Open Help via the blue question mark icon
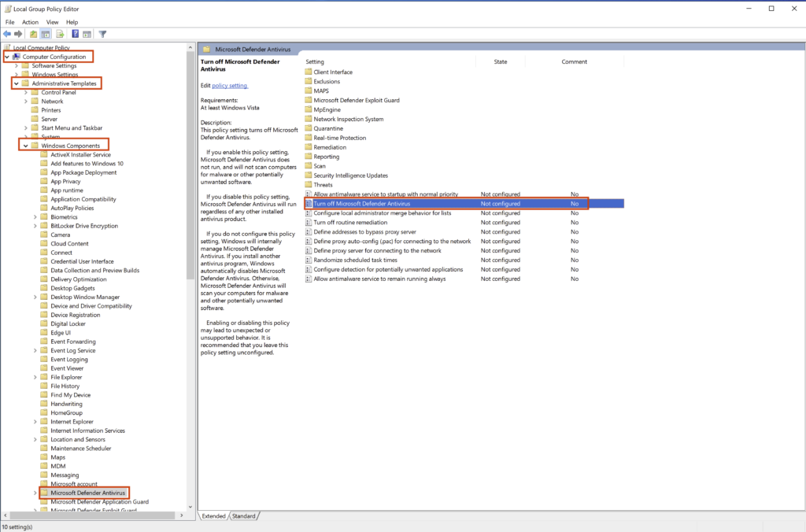Screen dimensions: 806x532 pos(75,34)
